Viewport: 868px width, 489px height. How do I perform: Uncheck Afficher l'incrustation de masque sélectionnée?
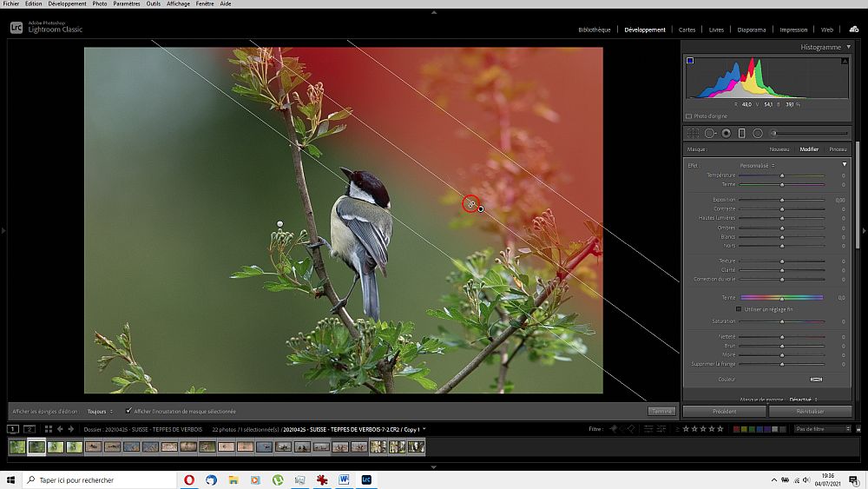click(129, 411)
